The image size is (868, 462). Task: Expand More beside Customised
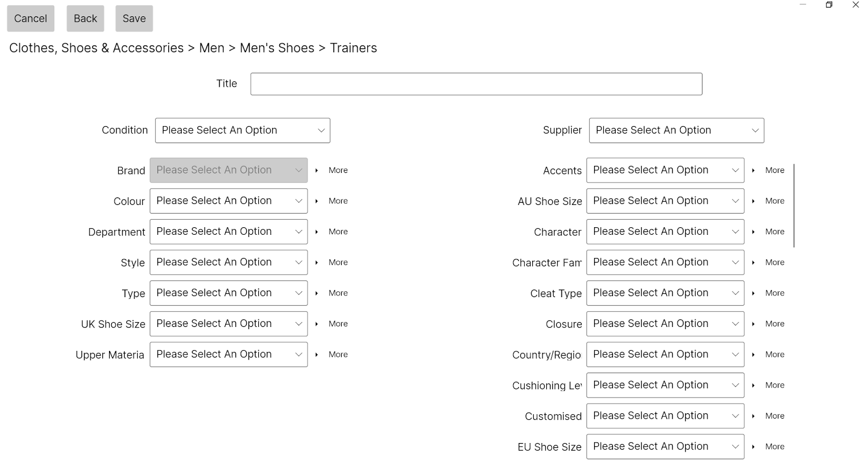click(754, 416)
